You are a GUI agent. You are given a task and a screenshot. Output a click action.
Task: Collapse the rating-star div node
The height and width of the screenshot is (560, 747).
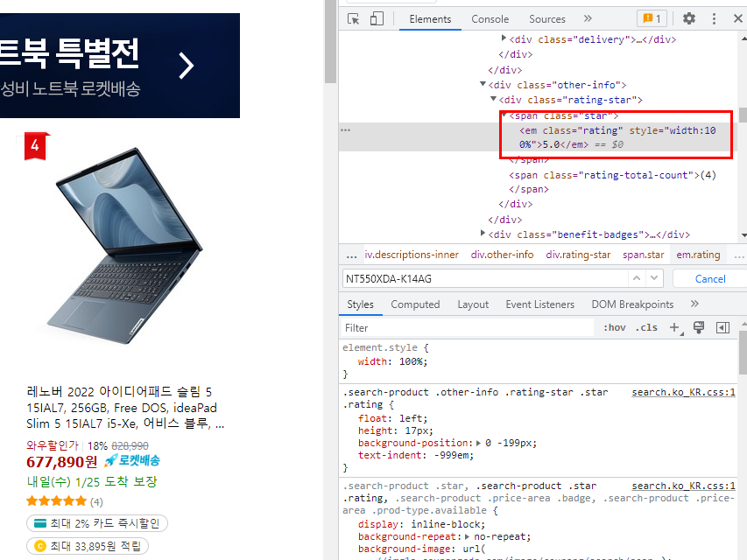(493, 99)
